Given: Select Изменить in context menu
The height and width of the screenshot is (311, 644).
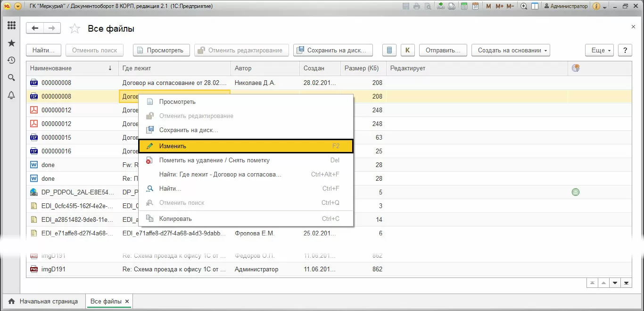Looking at the screenshot, I should tap(246, 146).
